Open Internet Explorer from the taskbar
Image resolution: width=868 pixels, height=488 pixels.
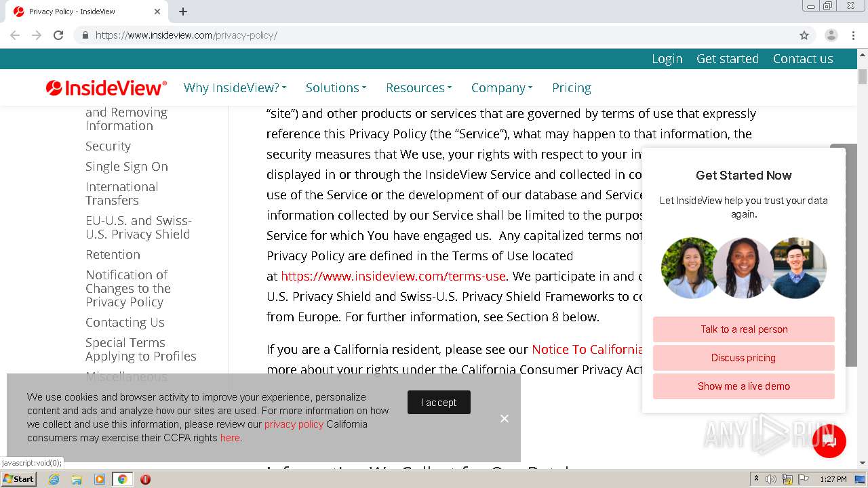click(54, 479)
